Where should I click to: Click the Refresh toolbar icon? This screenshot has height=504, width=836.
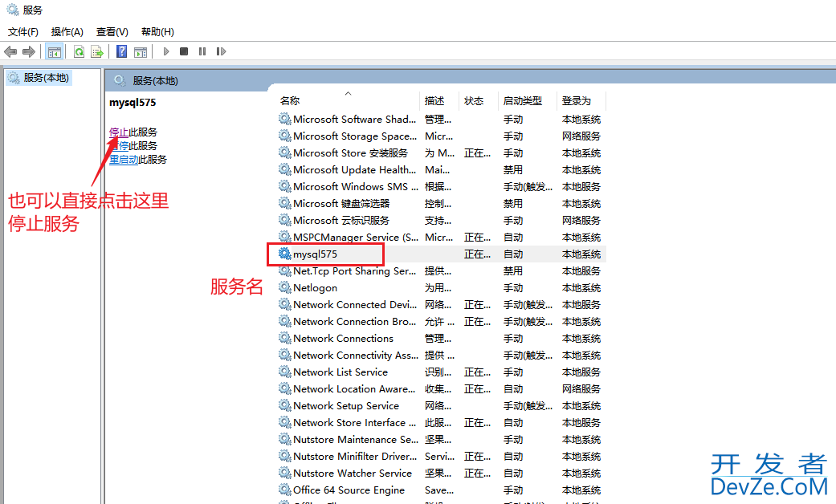point(79,51)
